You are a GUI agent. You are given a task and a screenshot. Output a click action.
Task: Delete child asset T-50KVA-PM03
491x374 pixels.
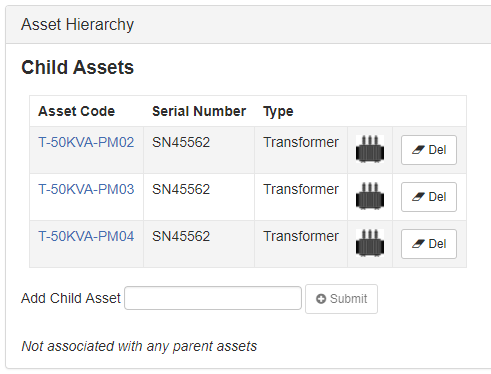429,197
